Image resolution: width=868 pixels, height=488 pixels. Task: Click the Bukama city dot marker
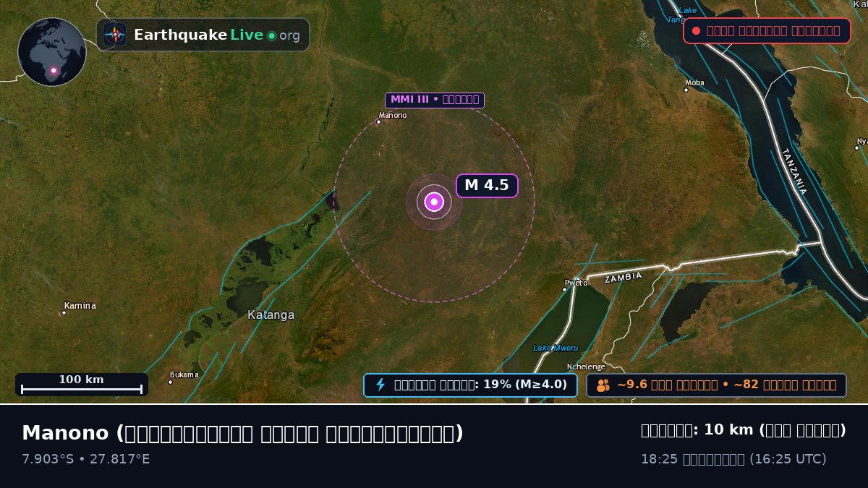(171, 382)
